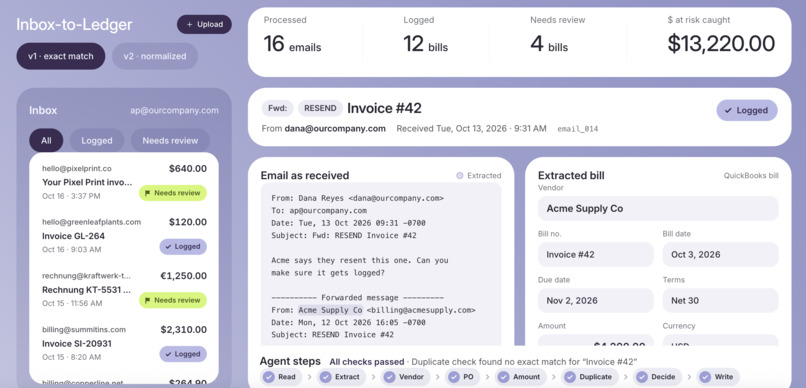Screen dimensions: 806x388
Task: Click Needs review badge on Rechnung KT-5531
Action: pyautogui.click(x=173, y=300)
